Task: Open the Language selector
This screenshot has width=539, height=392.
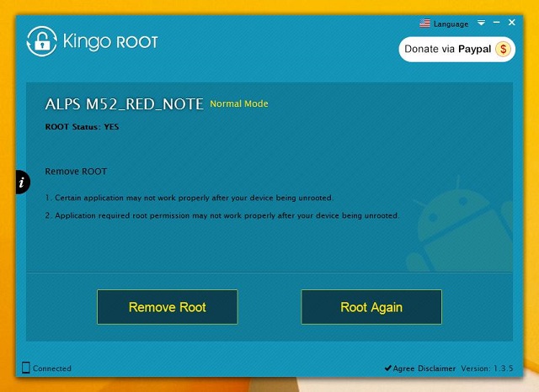Action: 451,24
